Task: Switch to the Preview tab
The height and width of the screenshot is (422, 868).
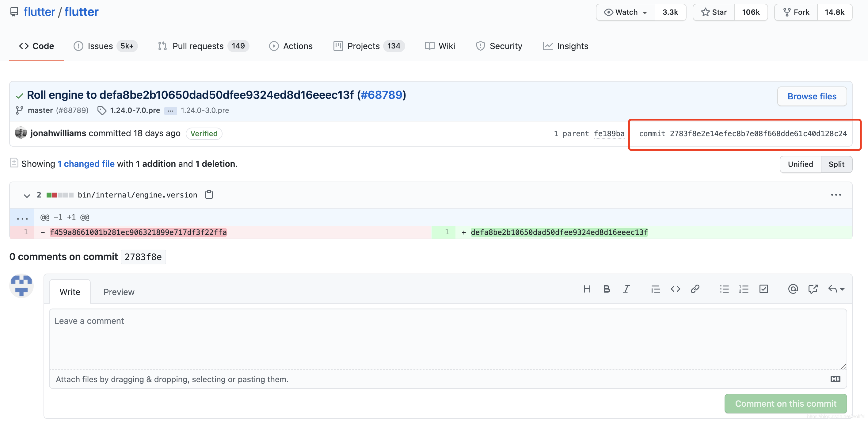Action: 119,292
